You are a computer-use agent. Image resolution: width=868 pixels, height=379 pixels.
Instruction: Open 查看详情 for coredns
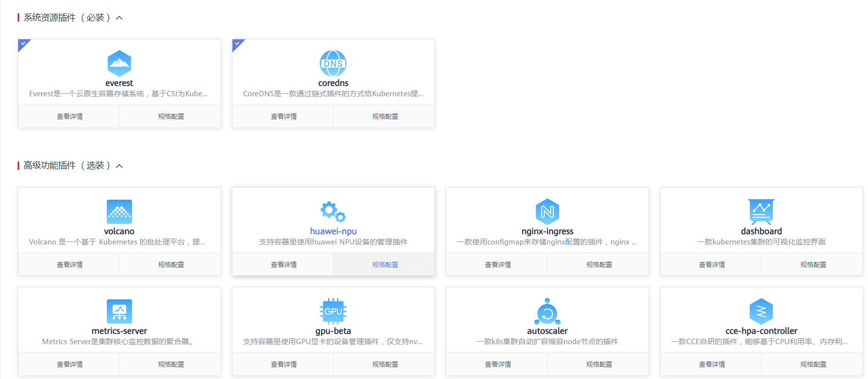pos(283,116)
